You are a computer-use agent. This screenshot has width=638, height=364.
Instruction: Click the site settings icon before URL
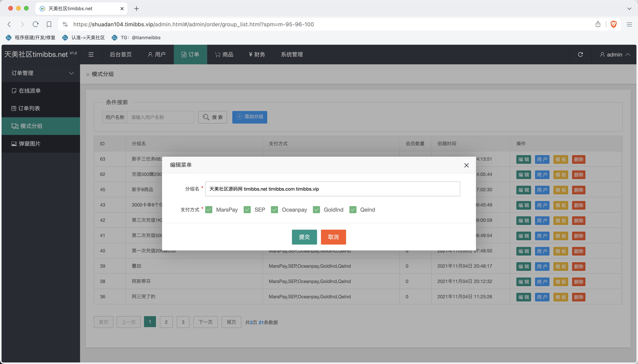[x=65, y=24]
